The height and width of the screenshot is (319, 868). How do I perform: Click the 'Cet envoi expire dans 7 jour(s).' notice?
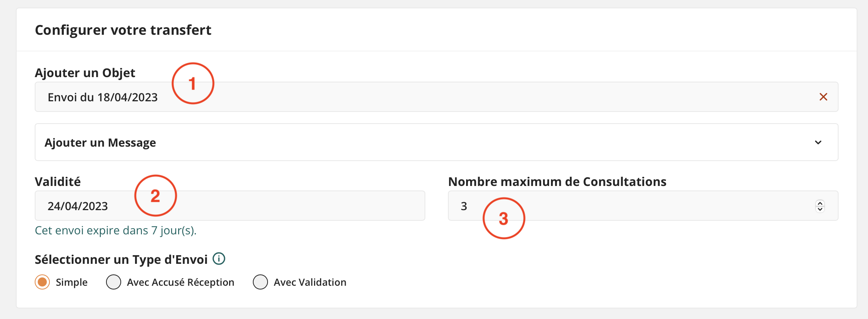pos(115,231)
